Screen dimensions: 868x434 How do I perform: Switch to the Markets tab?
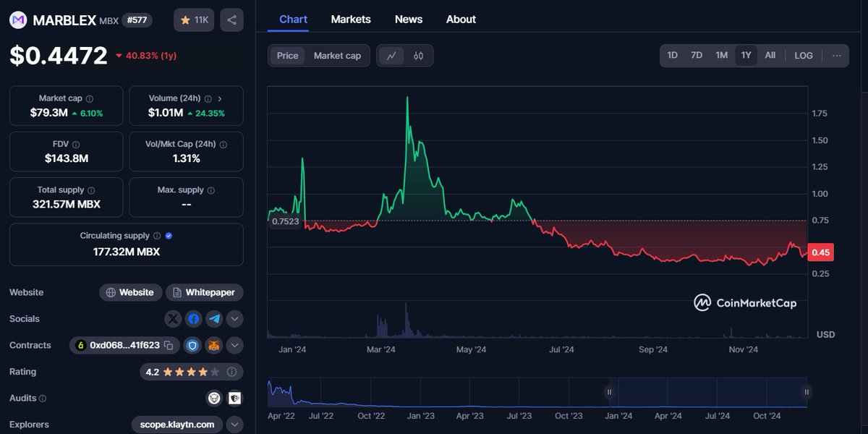(x=351, y=20)
